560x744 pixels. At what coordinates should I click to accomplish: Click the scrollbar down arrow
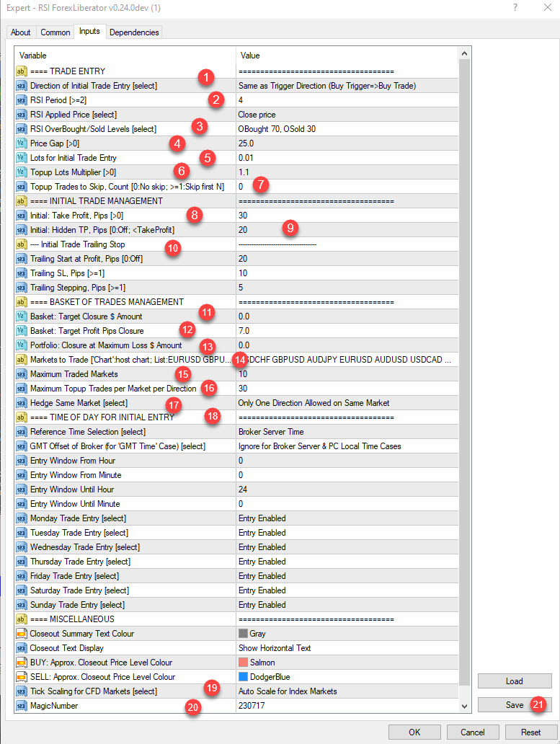point(465,706)
